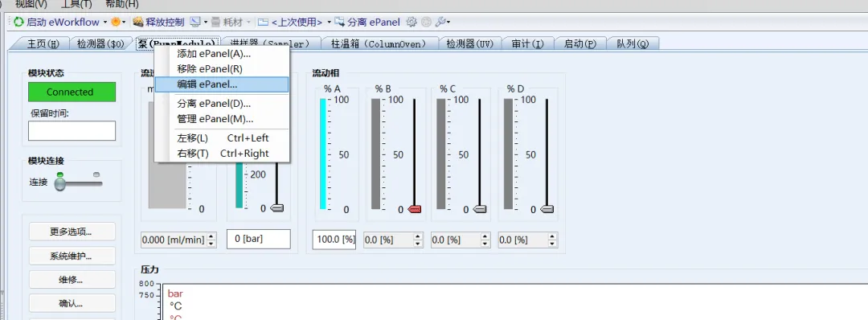Switch to the 检测器($0) tab
The width and height of the screenshot is (868, 320).
click(100, 43)
